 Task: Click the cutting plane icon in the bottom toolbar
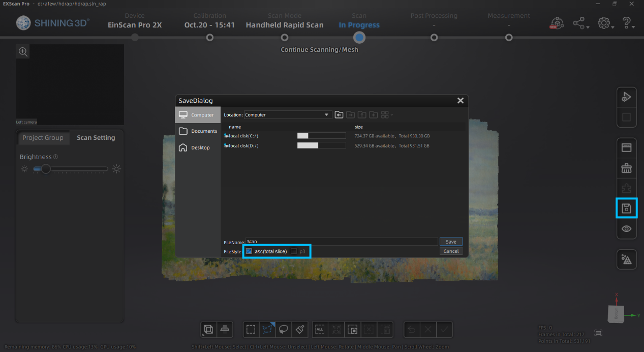click(226, 329)
